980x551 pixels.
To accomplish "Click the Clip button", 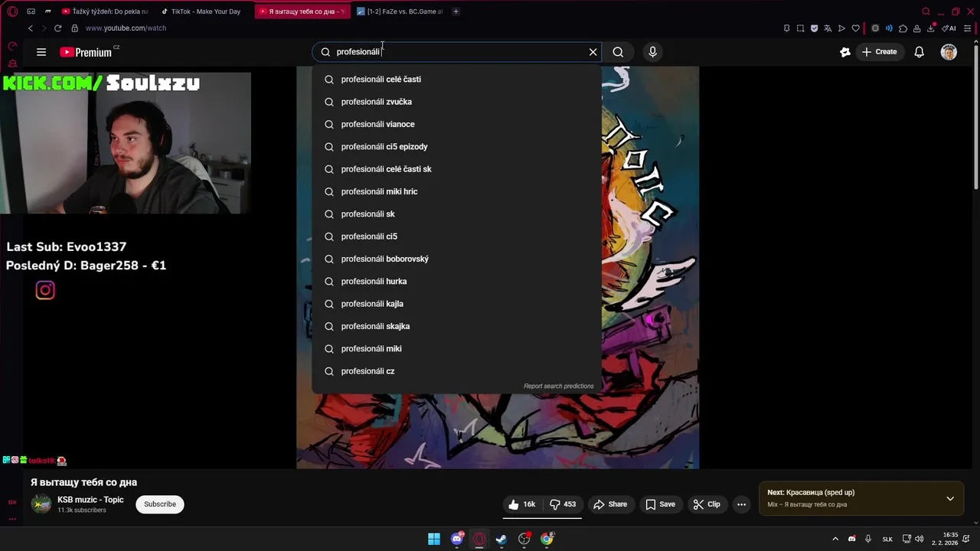I will (706, 504).
